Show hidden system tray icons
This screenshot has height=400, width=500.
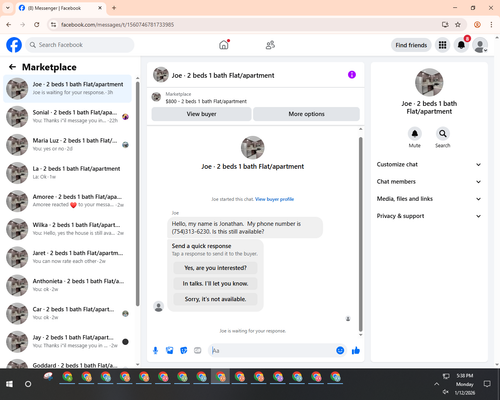[436, 384]
